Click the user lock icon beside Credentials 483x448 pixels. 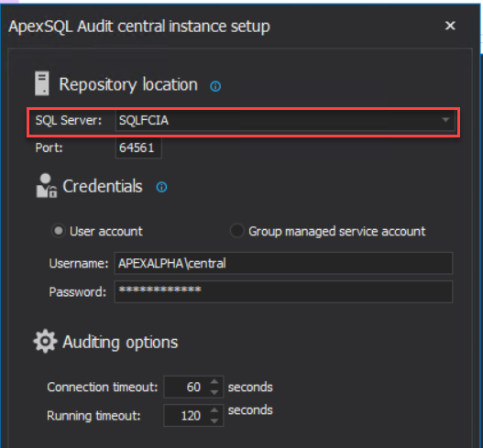click(47, 186)
